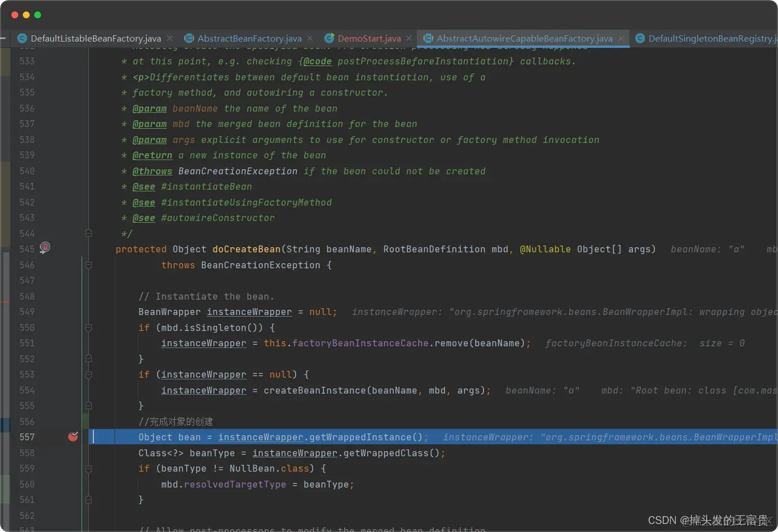This screenshot has height=532, width=778.
Task: Close the DemoStart.java tab
Action: pos(409,38)
